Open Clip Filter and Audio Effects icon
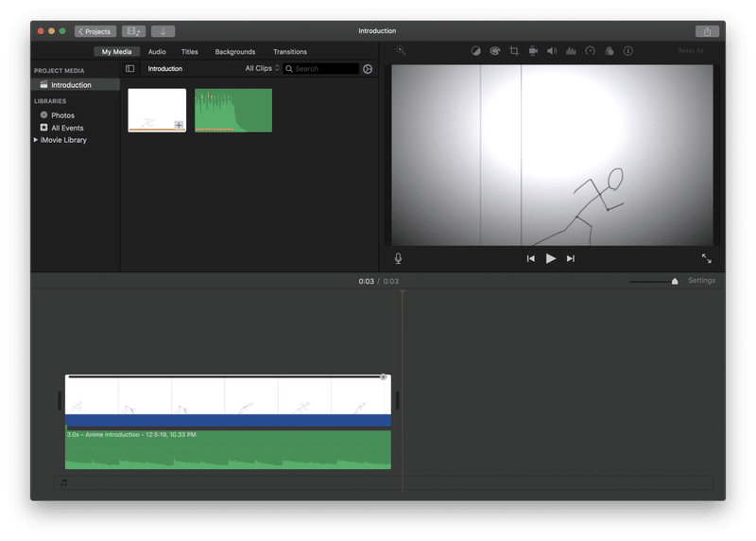The width and height of the screenshot is (756, 541). 609,51
